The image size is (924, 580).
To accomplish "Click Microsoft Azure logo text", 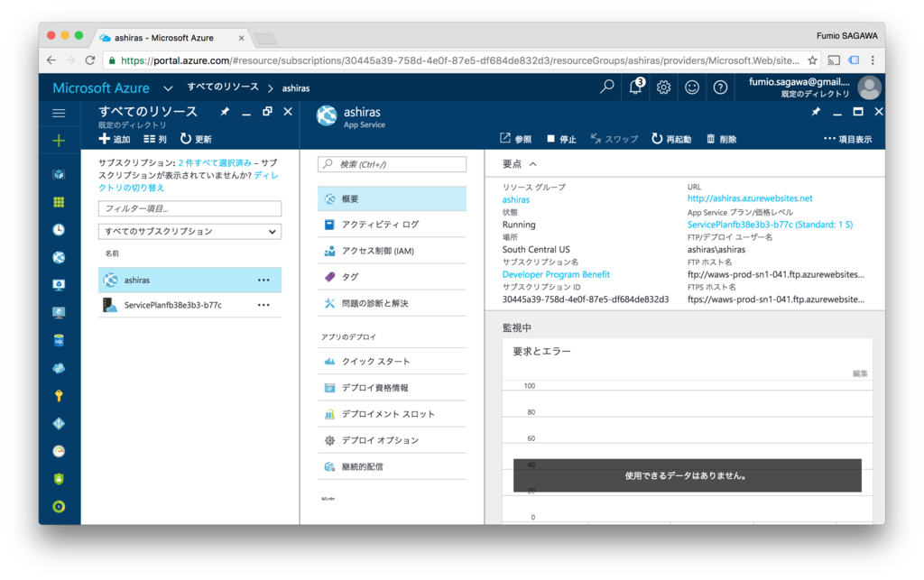I will (101, 87).
